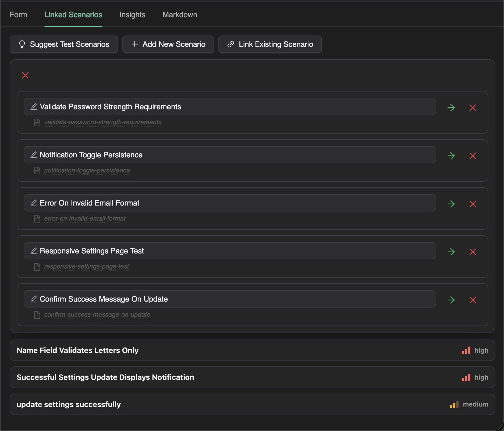
Task: Remove Notification Toggle Persistence suggestion
Action: [473, 156]
